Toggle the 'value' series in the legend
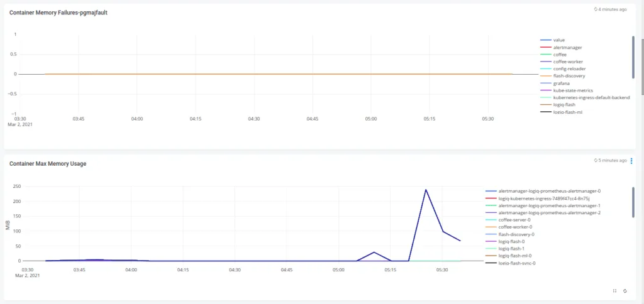The width and height of the screenshot is (644, 304). (558, 40)
